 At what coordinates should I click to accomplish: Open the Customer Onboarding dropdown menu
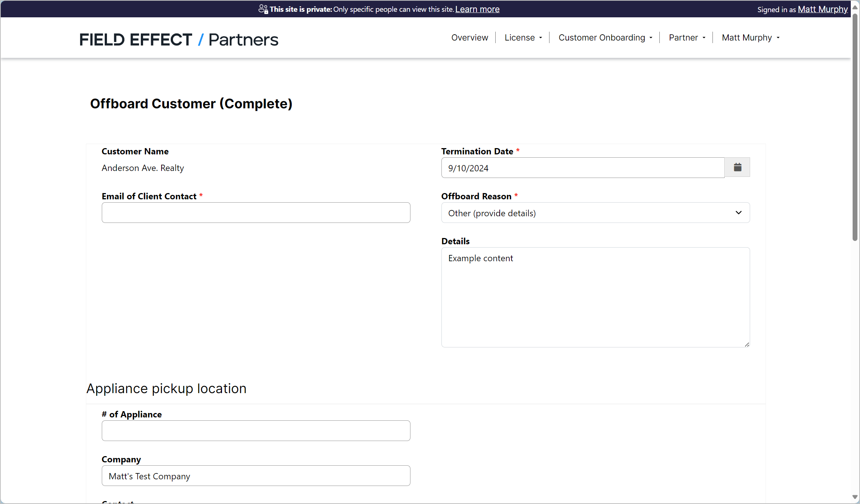605,38
